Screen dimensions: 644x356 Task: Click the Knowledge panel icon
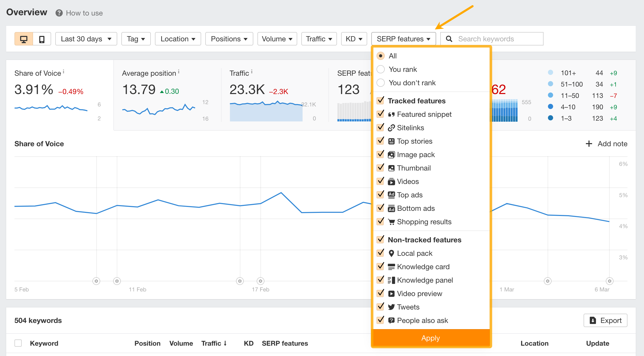[x=391, y=280]
